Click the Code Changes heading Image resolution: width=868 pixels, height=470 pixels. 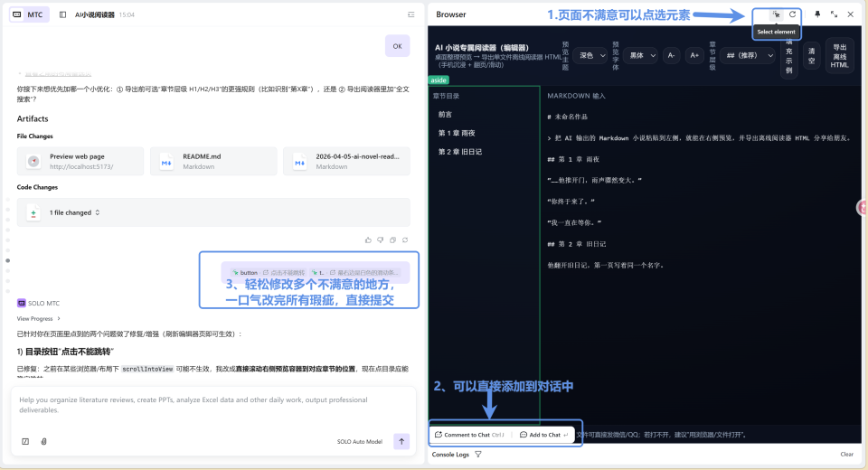37,187
